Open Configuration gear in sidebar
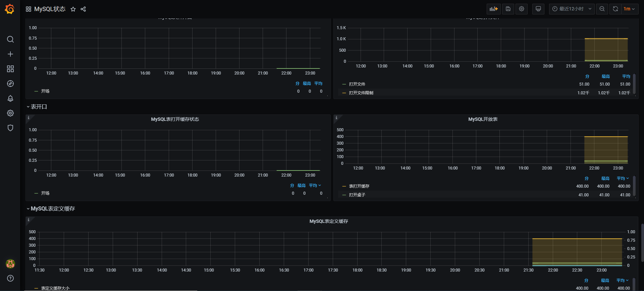 (x=10, y=113)
